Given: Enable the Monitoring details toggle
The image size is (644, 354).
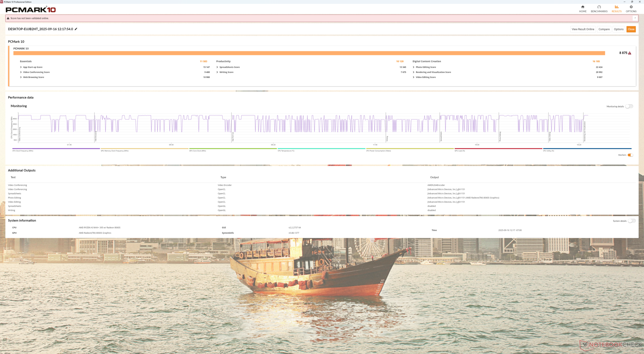Looking at the screenshot, I should (629, 107).
